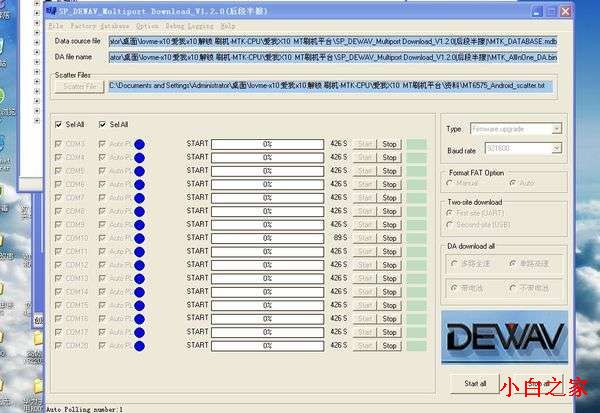The width and height of the screenshot is (600, 413).
Task: Click the application icon in the title bar
Action: point(51,11)
